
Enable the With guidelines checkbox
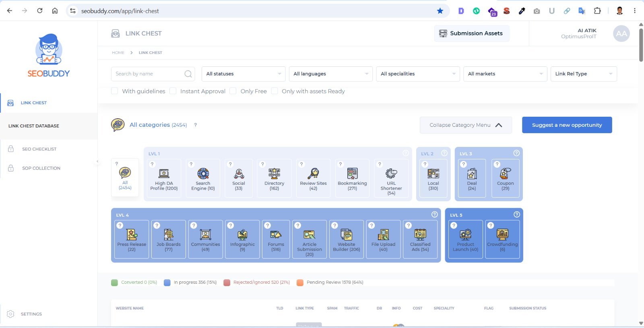click(115, 91)
